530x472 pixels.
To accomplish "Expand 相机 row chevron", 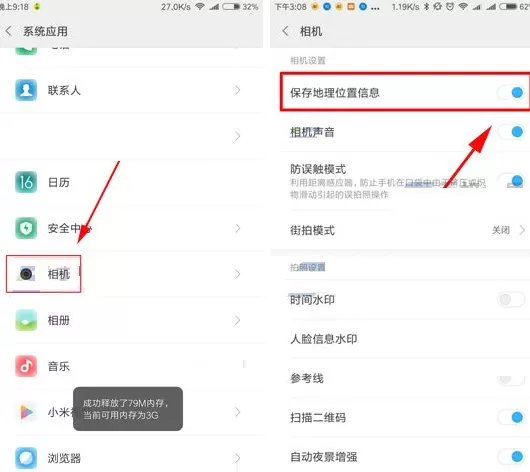I will (238, 274).
